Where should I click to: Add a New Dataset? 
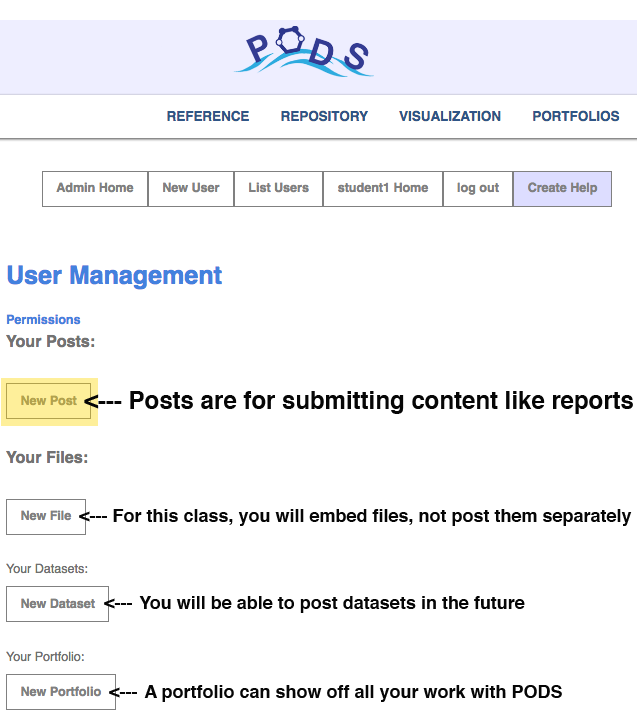tap(57, 604)
